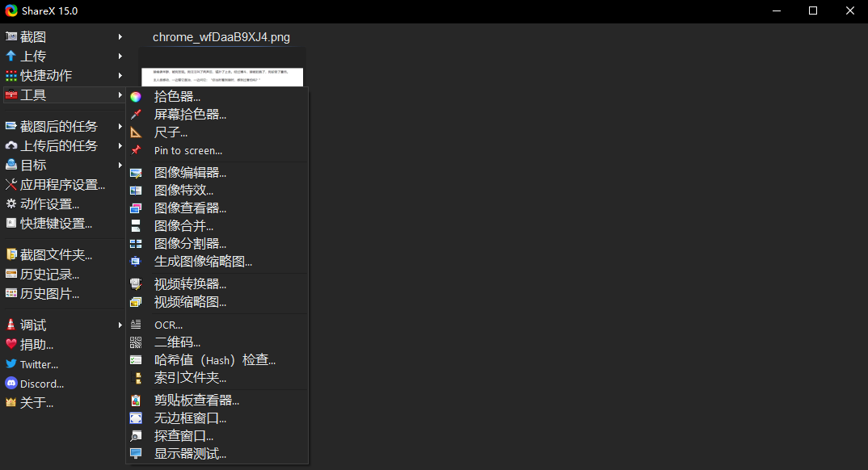Click the Pin to screen pushpin icon
This screenshot has width=868, height=470.
(x=136, y=150)
